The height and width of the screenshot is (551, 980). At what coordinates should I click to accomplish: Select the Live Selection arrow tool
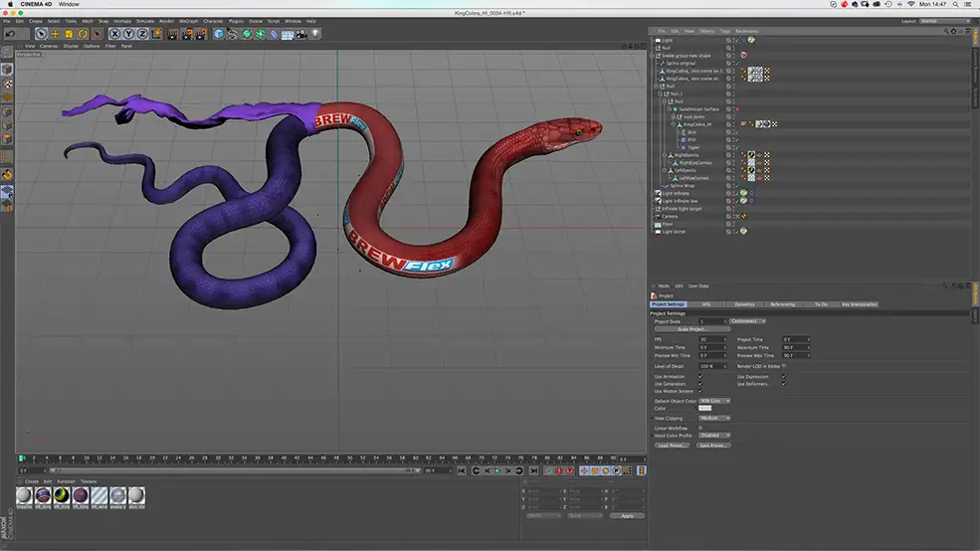[41, 34]
